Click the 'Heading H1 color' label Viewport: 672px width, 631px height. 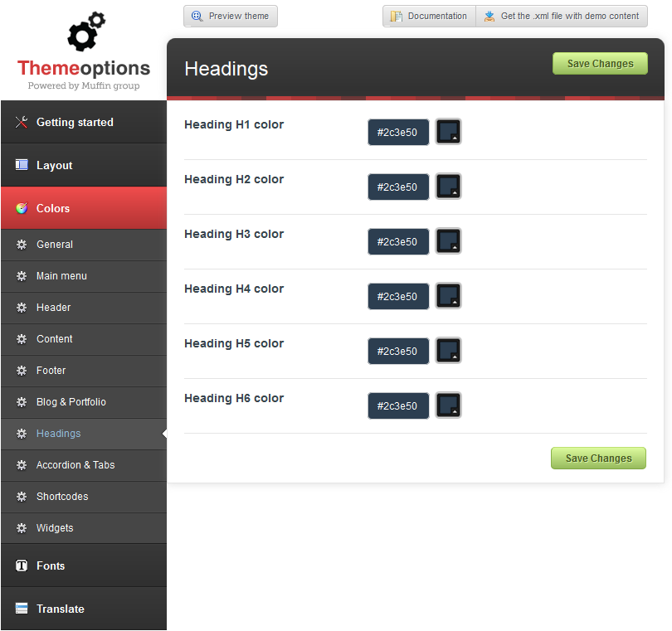tap(234, 124)
